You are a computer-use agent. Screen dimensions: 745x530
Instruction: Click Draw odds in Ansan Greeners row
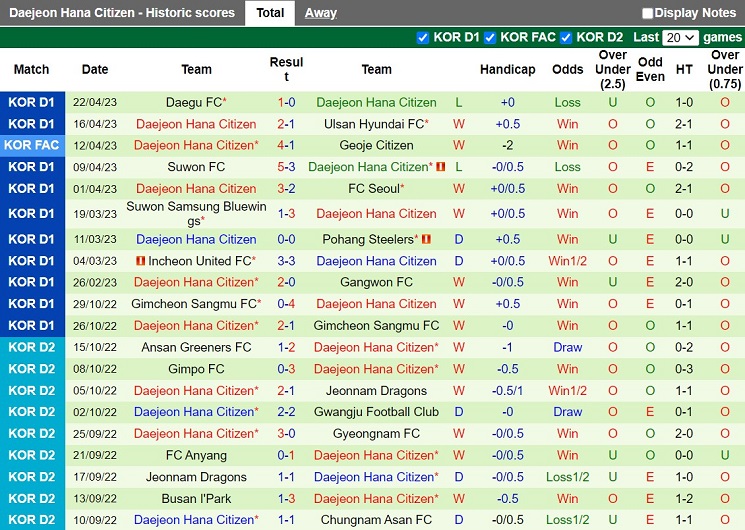567,347
